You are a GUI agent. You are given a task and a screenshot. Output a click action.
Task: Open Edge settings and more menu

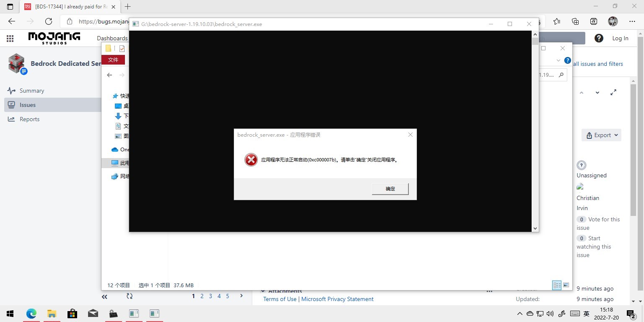click(632, 21)
